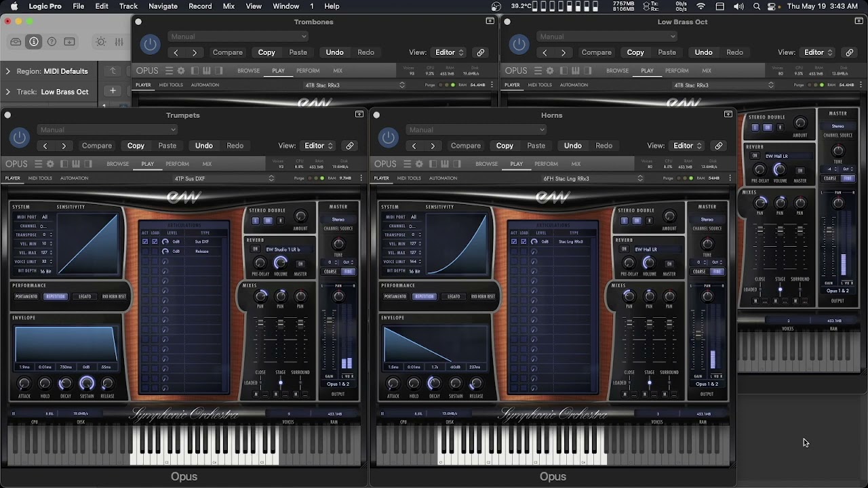Viewport: 868px width, 488px height.
Task: Go to previous preset in Trumpets window
Action: 45,146
